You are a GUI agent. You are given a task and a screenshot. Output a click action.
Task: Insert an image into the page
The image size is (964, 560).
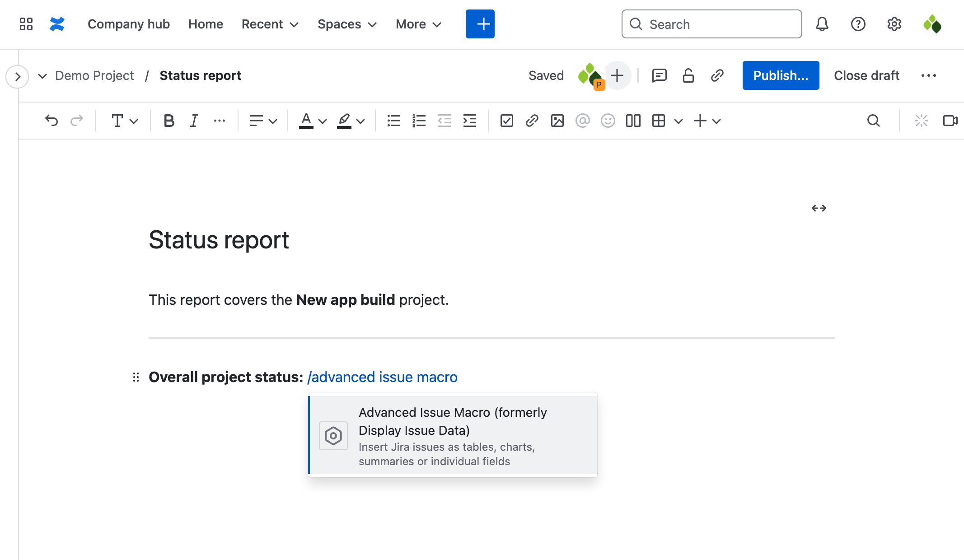click(557, 121)
